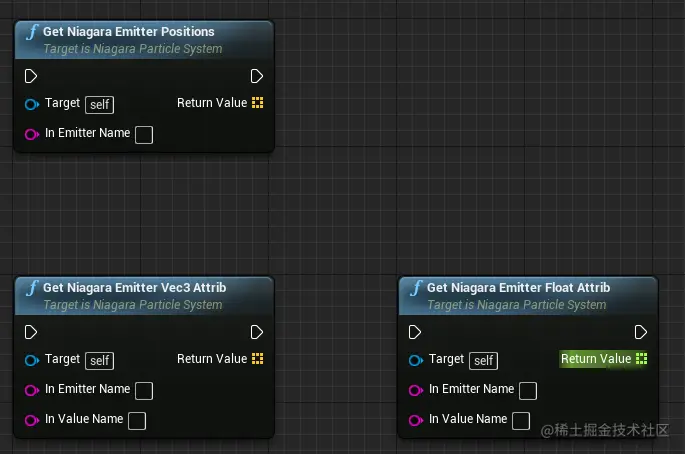
Task: Click In Emitter Name text box on Emitter Positions node
Action: coord(144,135)
